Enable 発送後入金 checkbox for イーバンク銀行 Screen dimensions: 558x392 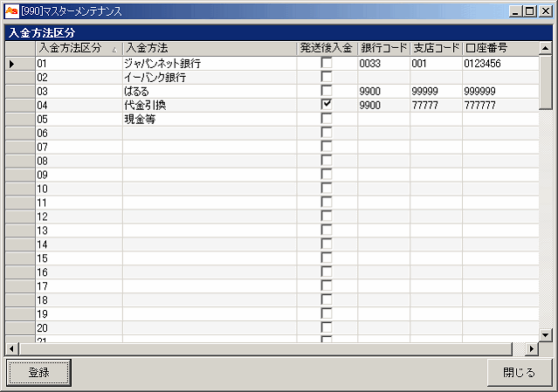pos(327,77)
